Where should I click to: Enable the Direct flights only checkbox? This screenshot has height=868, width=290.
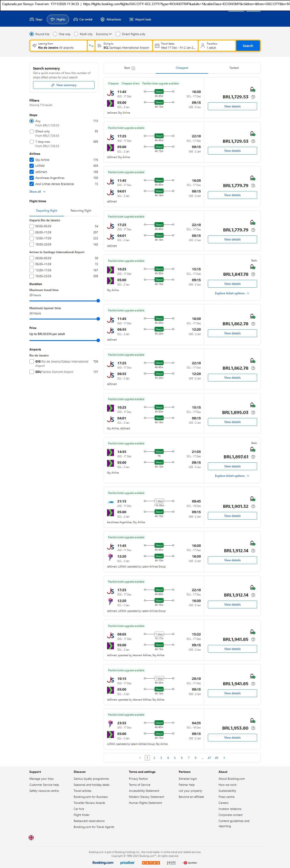118,34
